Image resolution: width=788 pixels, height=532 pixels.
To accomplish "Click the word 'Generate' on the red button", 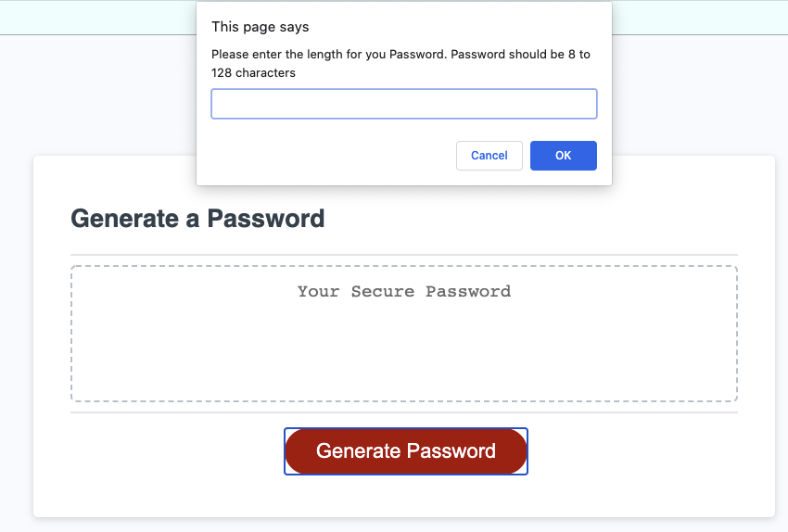I will click(359, 451).
